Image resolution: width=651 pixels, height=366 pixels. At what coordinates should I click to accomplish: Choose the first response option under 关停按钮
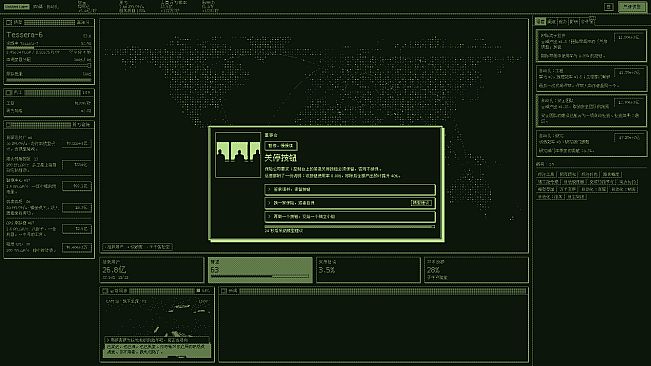pos(350,189)
